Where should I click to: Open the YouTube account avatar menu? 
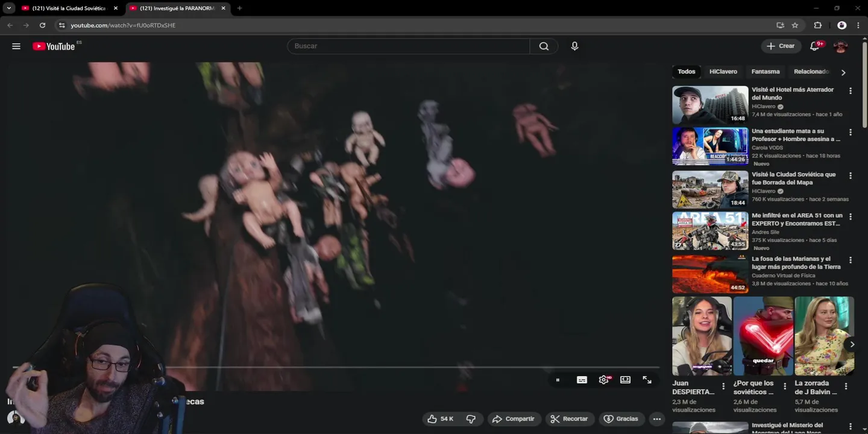pyautogui.click(x=840, y=46)
